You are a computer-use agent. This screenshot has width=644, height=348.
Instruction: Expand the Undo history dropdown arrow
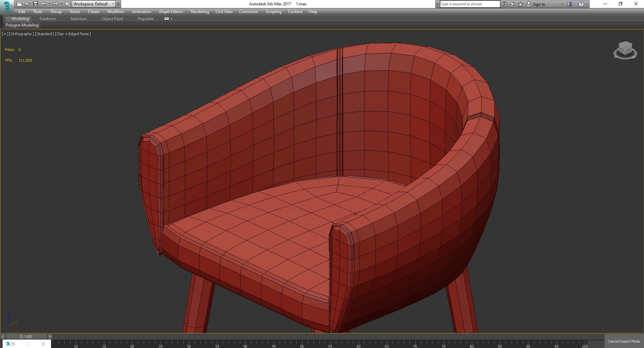coord(49,4)
